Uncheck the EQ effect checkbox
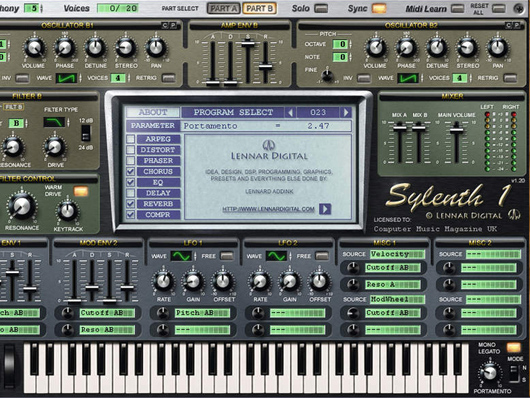 pos(130,182)
